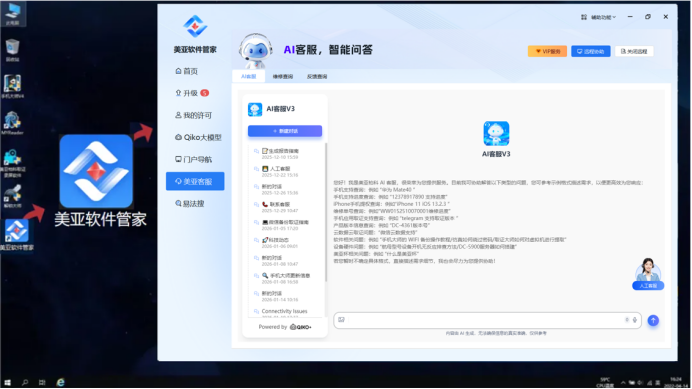Click the conversation list scrollbar
This screenshot has height=389, width=692.
(326, 212)
